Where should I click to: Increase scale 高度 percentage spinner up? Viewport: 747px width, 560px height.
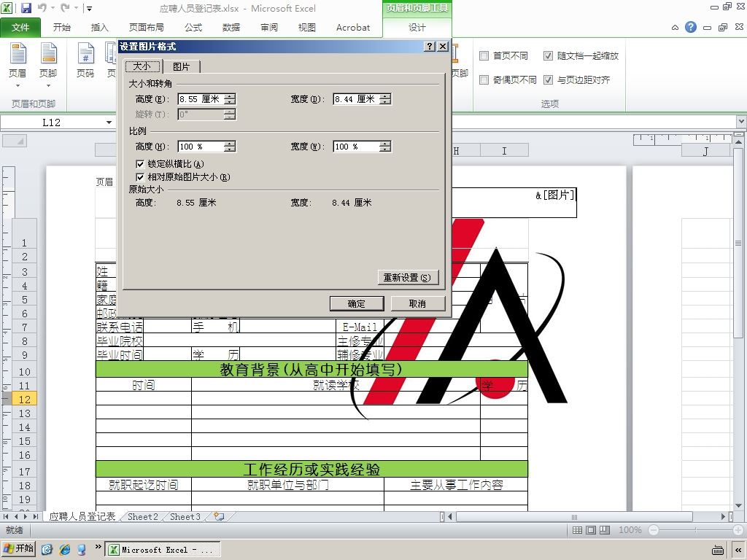[230, 144]
